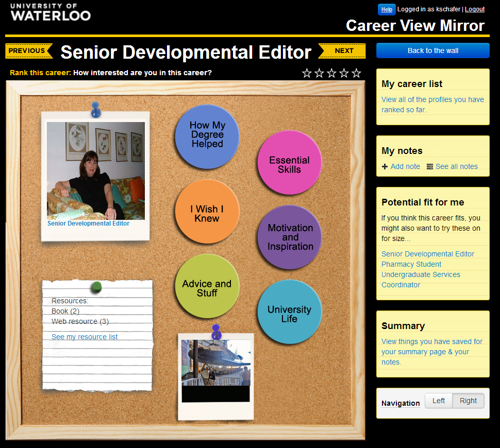This screenshot has height=448, width=500.
Task: Open See my resource list link
Action: (85, 337)
